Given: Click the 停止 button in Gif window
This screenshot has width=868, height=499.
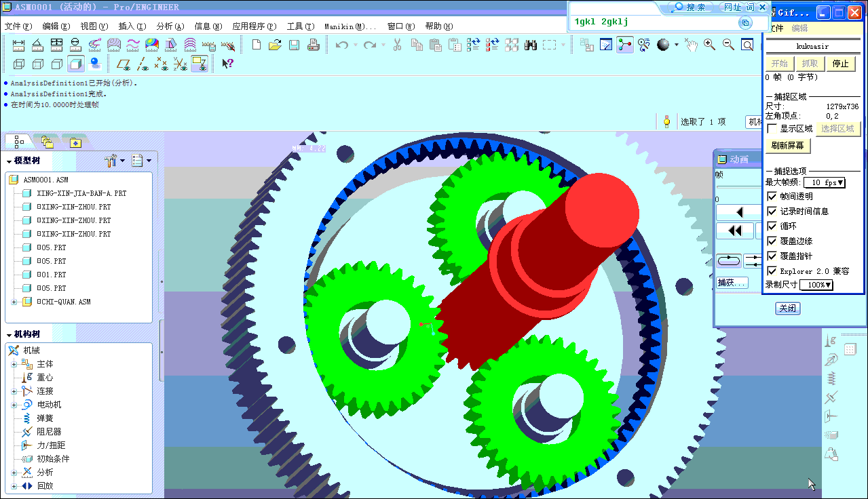Looking at the screenshot, I should point(840,64).
